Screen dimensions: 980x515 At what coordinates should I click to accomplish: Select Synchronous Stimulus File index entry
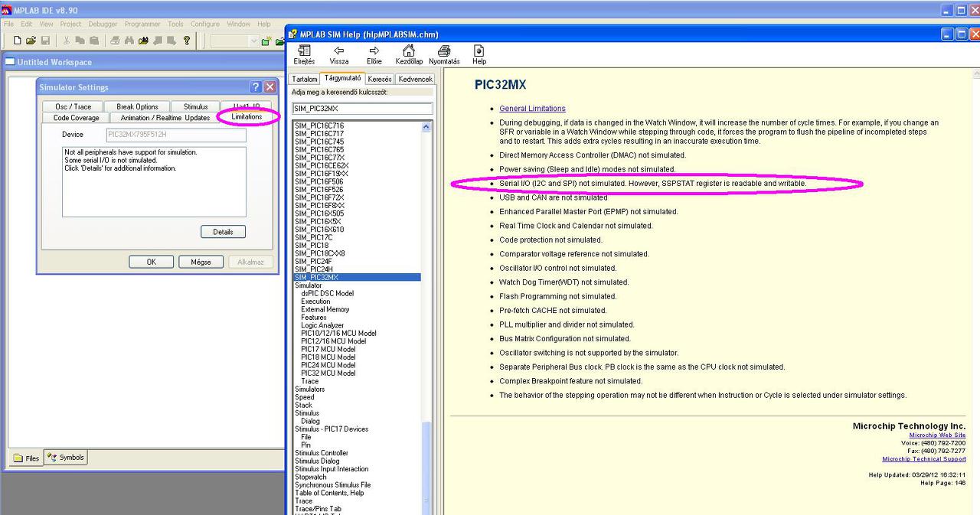click(x=333, y=485)
